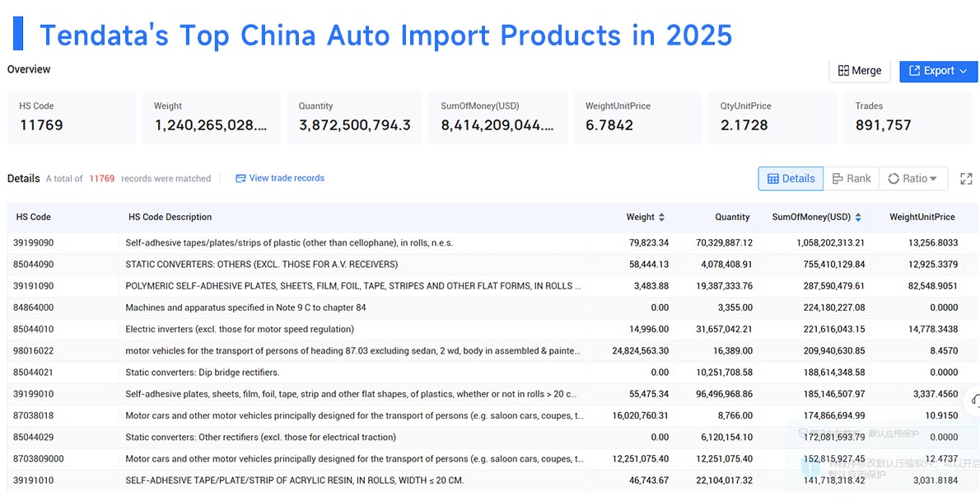This screenshot has height=502, width=980.
Task: Click the STATIC CONVERTERS: OTHERS description
Action: click(x=261, y=264)
